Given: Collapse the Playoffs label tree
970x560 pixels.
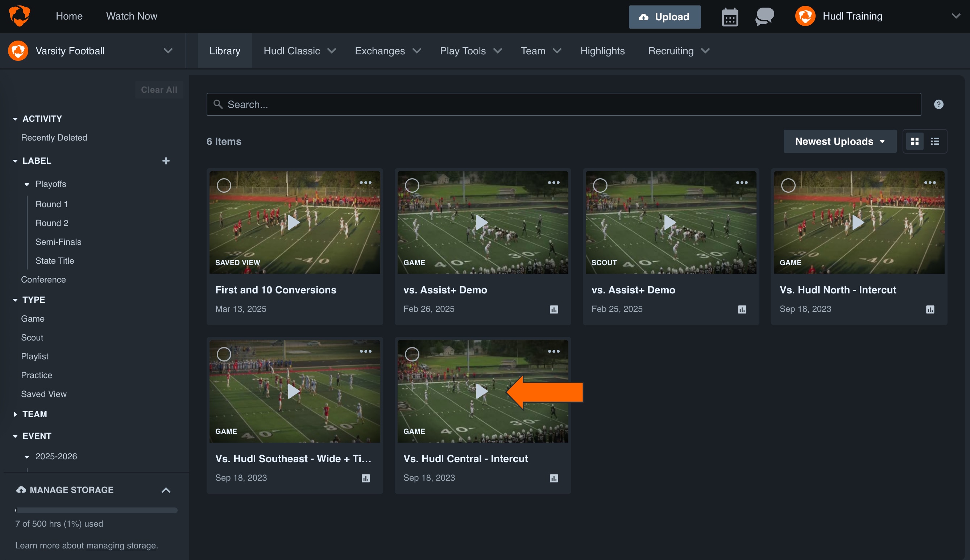Looking at the screenshot, I should pyautogui.click(x=27, y=184).
